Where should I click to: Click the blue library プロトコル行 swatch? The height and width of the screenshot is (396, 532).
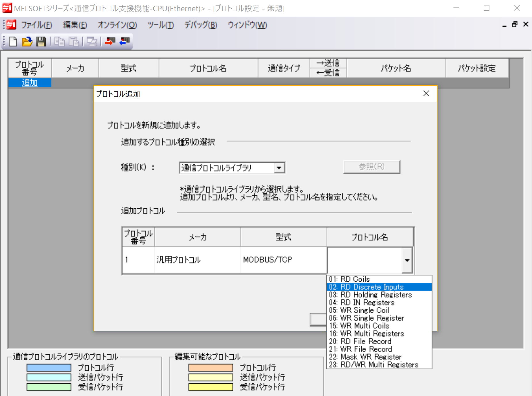(49, 368)
